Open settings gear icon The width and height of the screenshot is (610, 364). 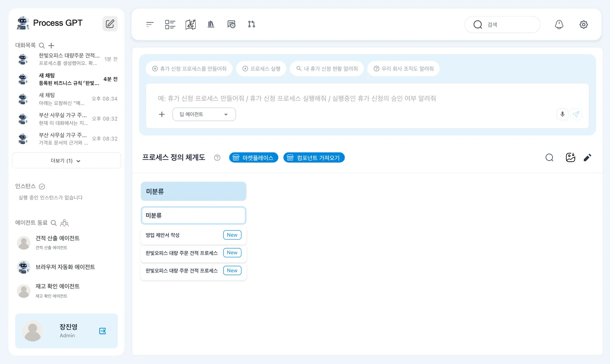[584, 24]
